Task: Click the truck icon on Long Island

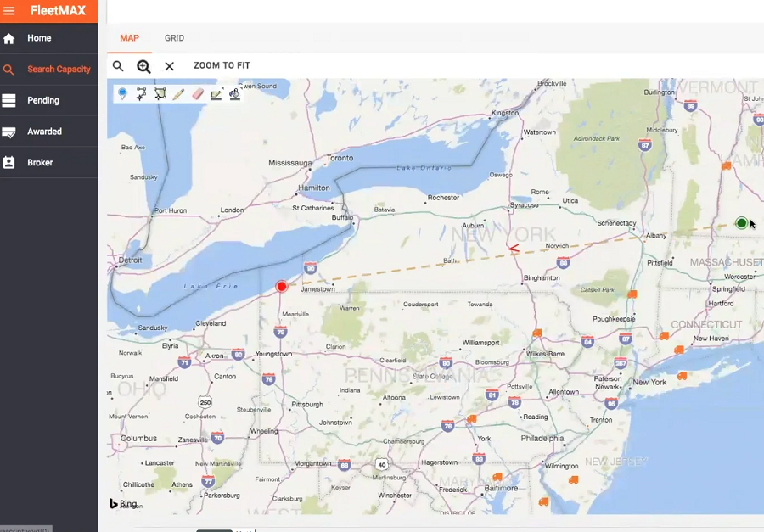Action: click(x=683, y=376)
